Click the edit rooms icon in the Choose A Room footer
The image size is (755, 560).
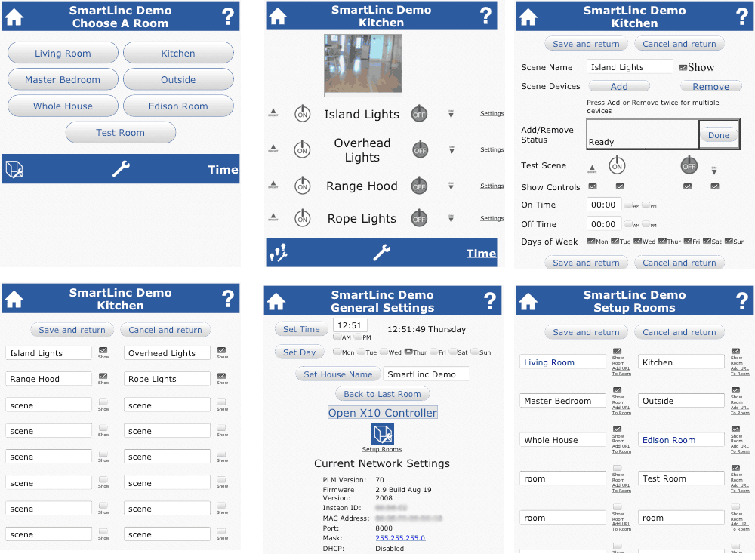14,170
